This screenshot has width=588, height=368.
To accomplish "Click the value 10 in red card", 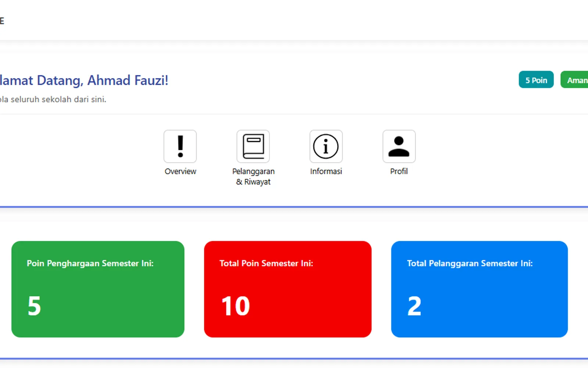I will coord(236,306).
